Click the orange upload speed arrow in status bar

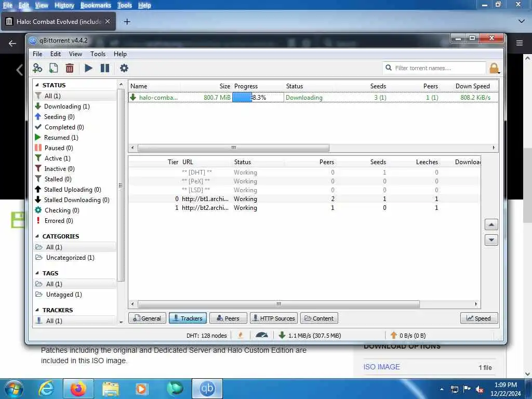[x=394, y=335]
